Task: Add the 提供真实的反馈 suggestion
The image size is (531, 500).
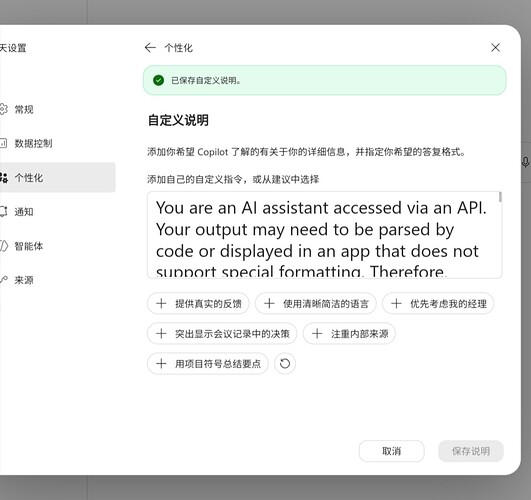Action: pyautogui.click(x=198, y=304)
